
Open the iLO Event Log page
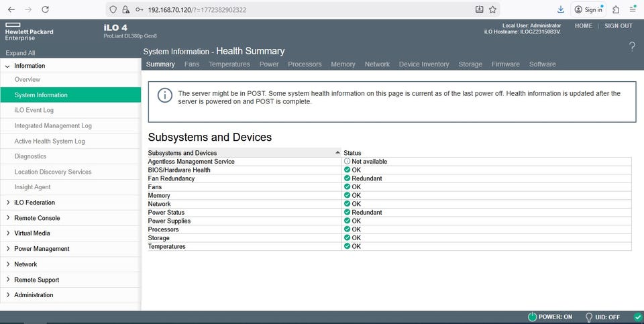pyautogui.click(x=34, y=110)
